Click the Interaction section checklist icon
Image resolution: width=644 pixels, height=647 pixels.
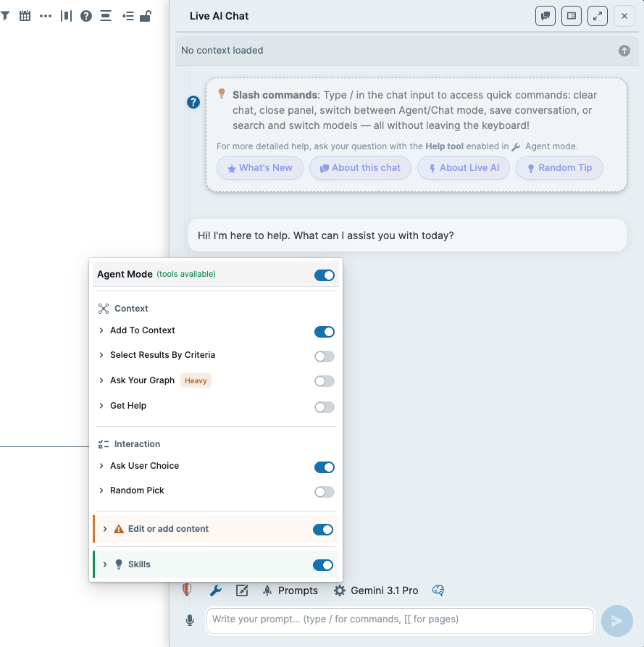pyautogui.click(x=104, y=444)
